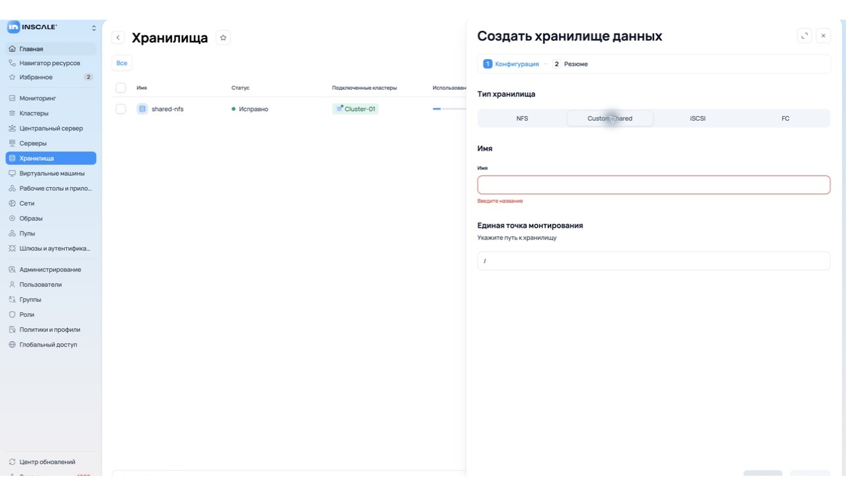This screenshot has height=504, width=846.
Task: Add Хранилища page to favorites star
Action: click(223, 38)
